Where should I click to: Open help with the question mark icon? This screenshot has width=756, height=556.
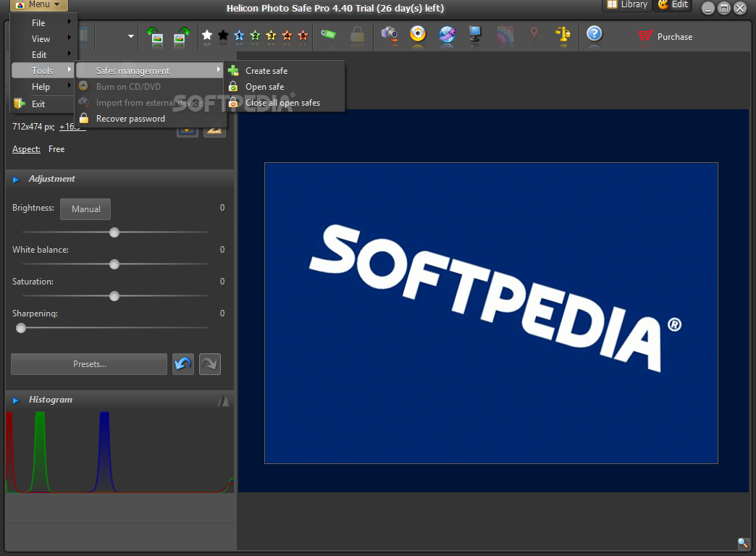(x=595, y=34)
